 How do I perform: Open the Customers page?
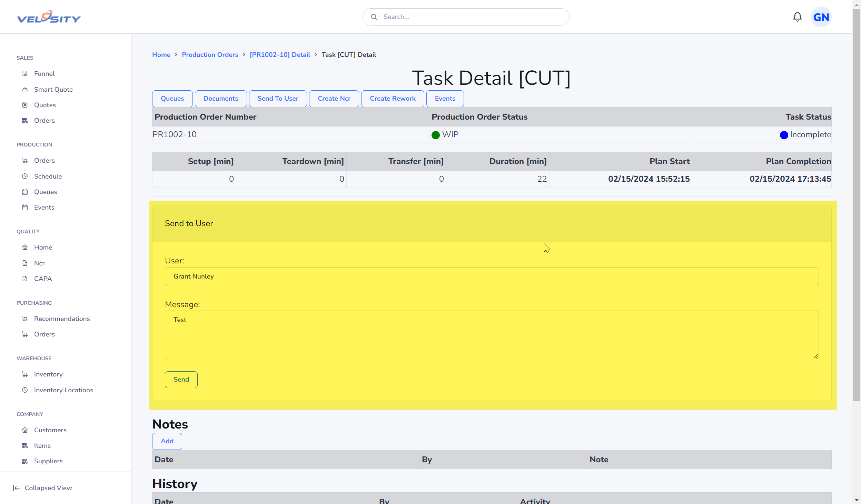50,430
